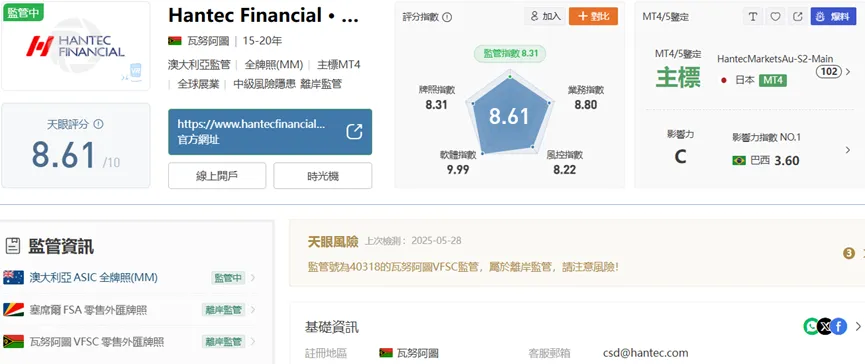This screenshot has height=364, width=865.
Task: Click the text size T icon
Action: [752, 17]
